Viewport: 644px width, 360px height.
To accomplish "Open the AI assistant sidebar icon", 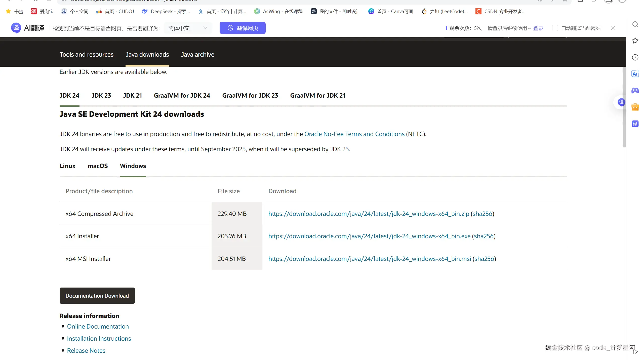I will click(635, 74).
